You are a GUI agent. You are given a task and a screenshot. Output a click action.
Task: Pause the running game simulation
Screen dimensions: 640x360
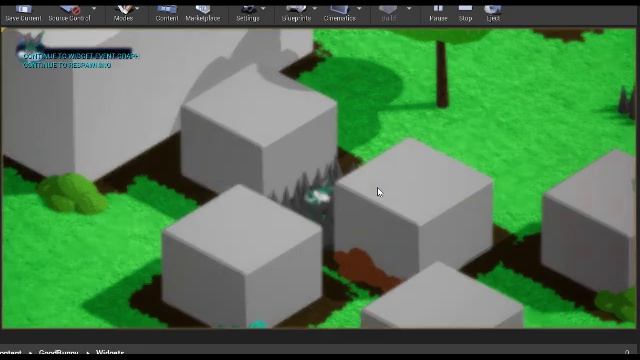click(438, 13)
